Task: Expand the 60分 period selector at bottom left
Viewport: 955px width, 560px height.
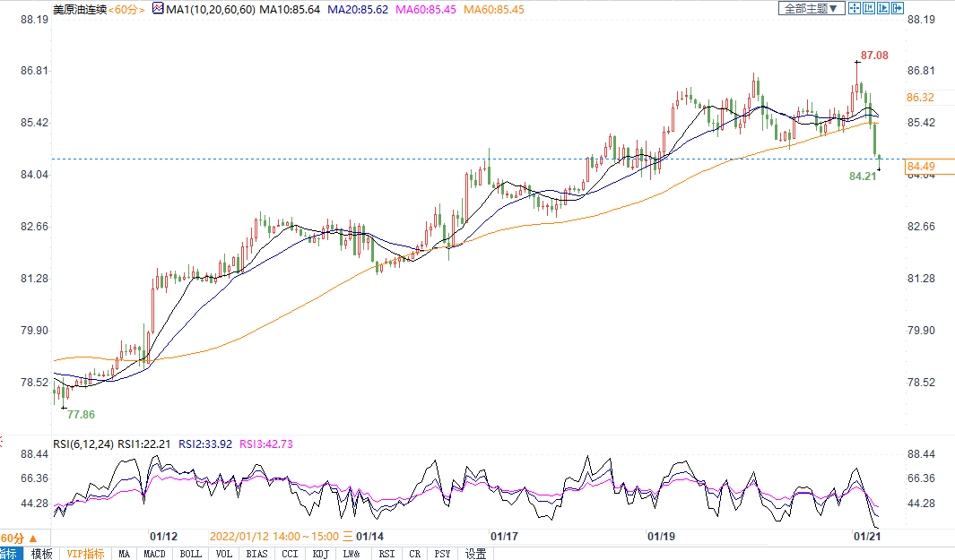Action: point(18,538)
